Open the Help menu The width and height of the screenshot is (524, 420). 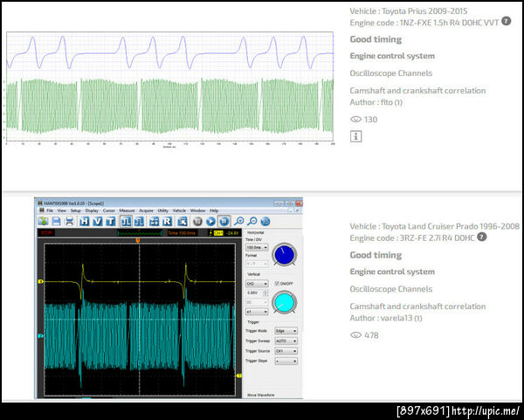(x=214, y=210)
